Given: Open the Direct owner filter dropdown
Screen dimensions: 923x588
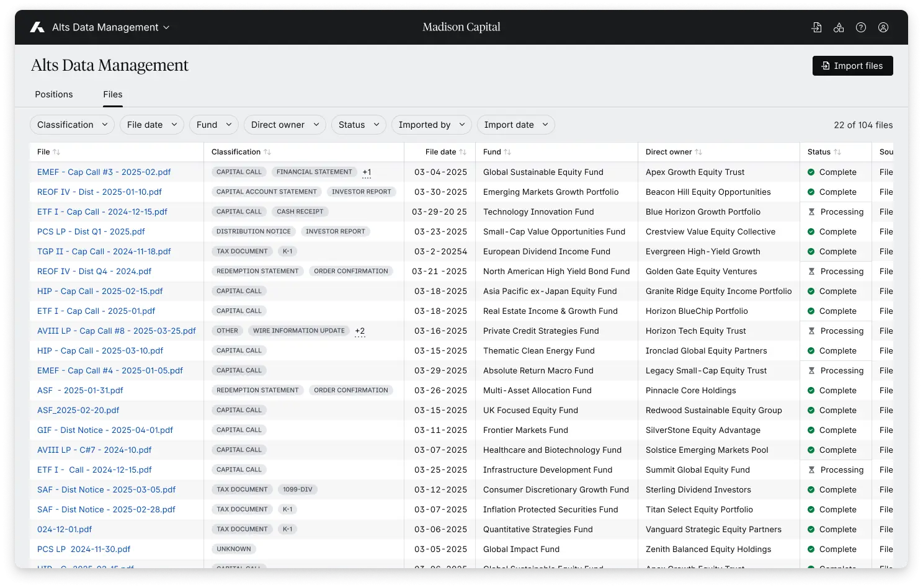Looking at the screenshot, I should click(285, 125).
